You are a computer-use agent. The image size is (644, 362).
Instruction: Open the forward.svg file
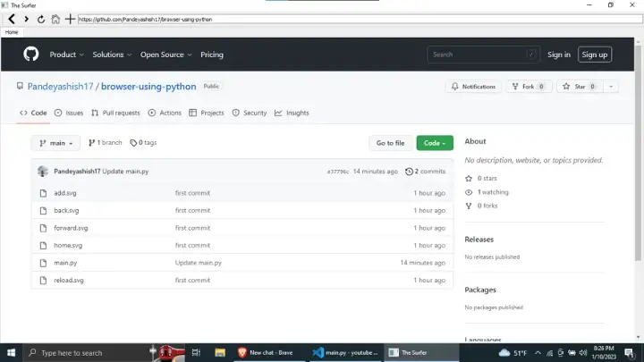(71, 228)
